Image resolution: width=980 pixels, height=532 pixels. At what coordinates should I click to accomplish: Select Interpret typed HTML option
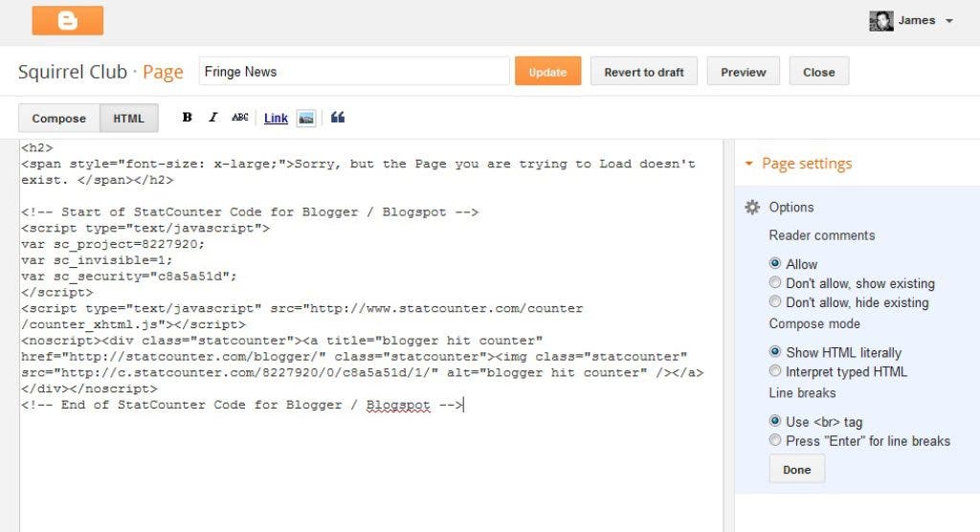click(x=775, y=370)
